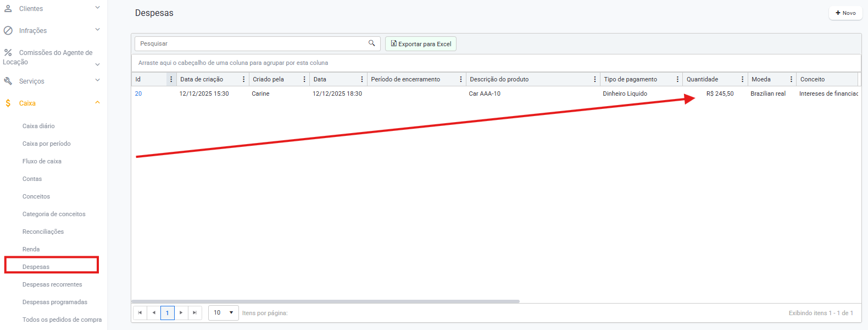Go to the next page arrow
Viewport: 868px width, 330px height.
pyautogui.click(x=181, y=312)
